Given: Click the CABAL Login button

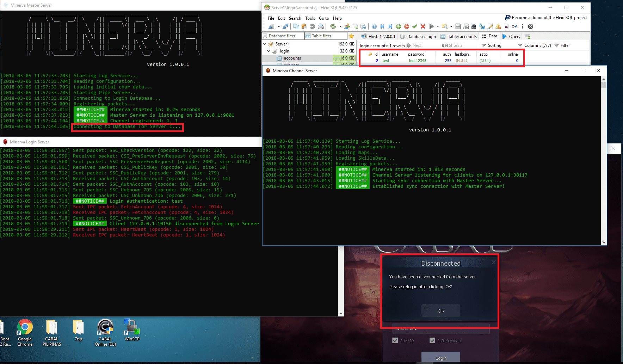Looking at the screenshot, I should point(441,358).
